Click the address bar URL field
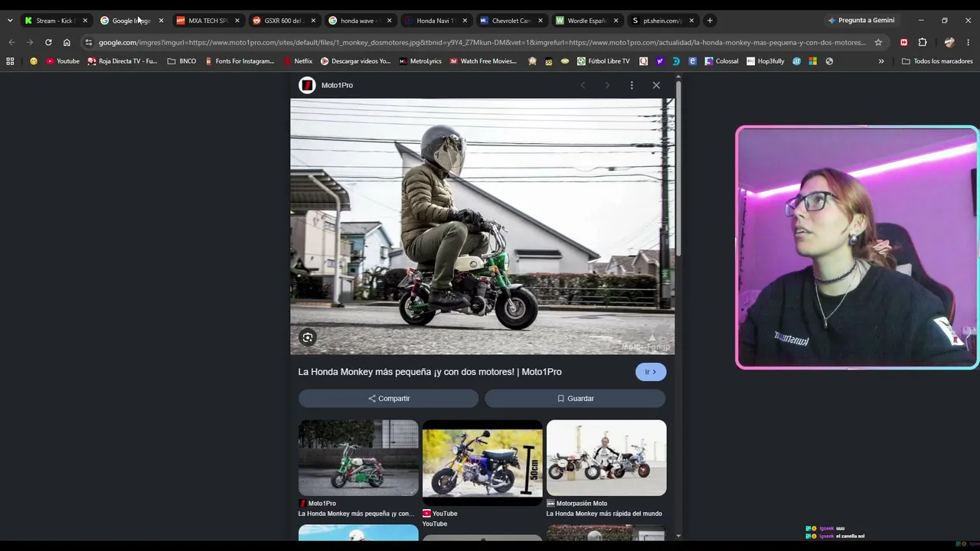 coord(482,42)
